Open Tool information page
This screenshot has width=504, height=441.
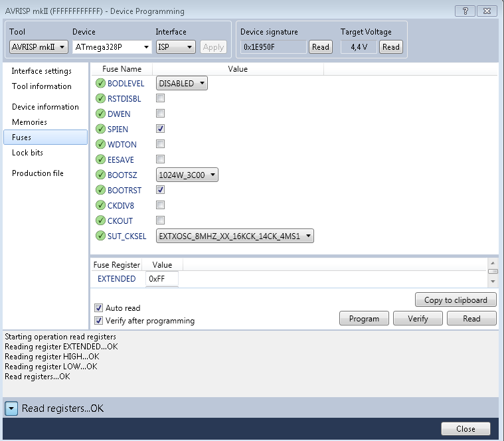click(41, 86)
